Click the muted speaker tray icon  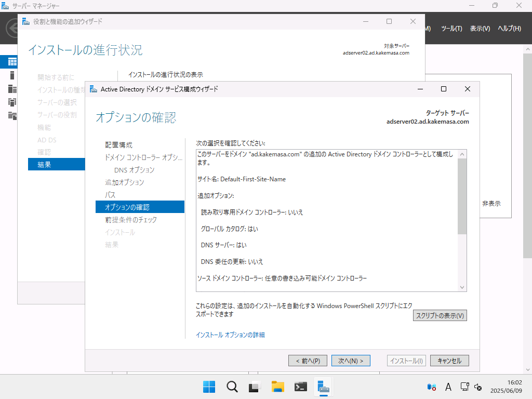pos(478,387)
